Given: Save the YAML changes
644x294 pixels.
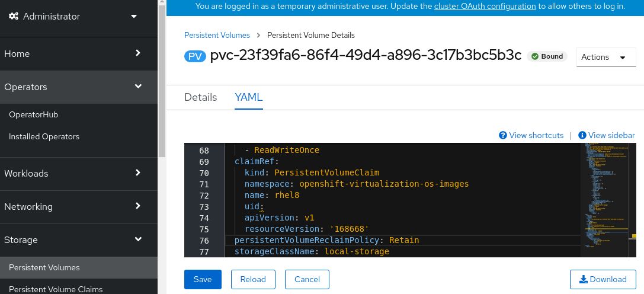Looking at the screenshot, I should tap(202, 279).
